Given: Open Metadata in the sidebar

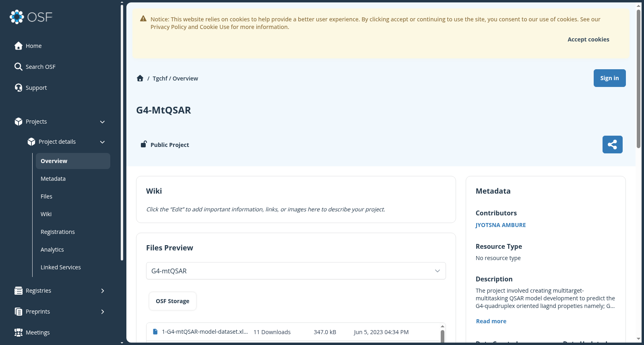Looking at the screenshot, I should click(x=53, y=179).
